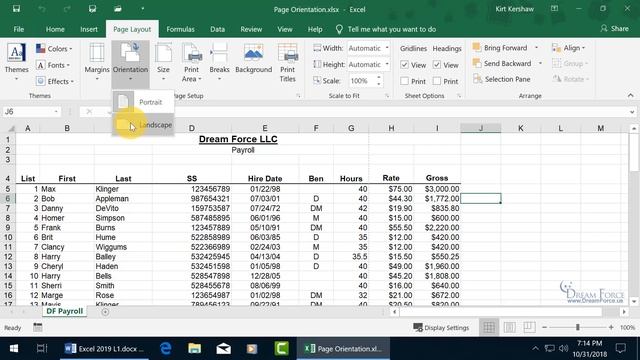Click the zoom in plus button
This screenshot has width=640, height=360.
[611, 327]
